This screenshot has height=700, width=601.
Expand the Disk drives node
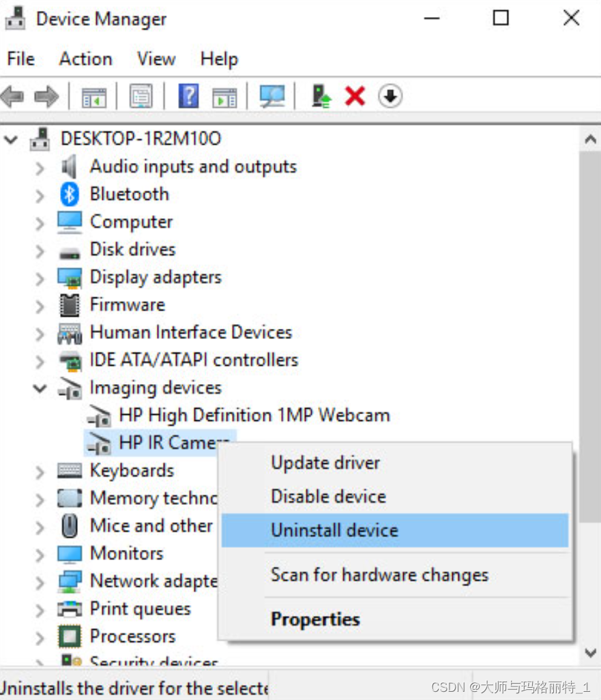40,251
